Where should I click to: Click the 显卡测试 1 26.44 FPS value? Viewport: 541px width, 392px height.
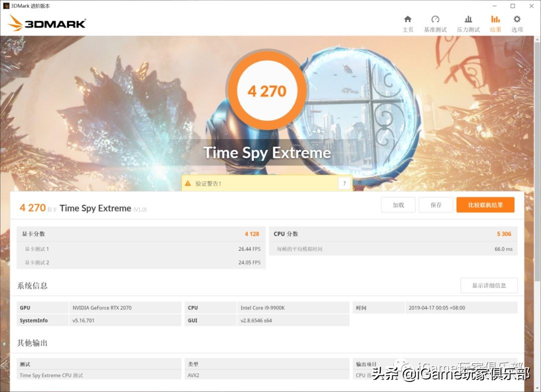pos(249,249)
